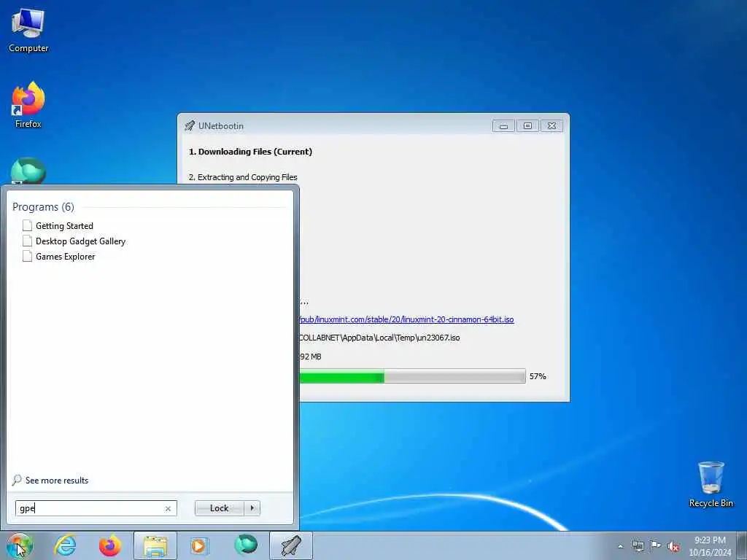The height and width of the screenshot is (560, 747).
Task: Clear the search box with the X
Action: [x=168, y=508]
